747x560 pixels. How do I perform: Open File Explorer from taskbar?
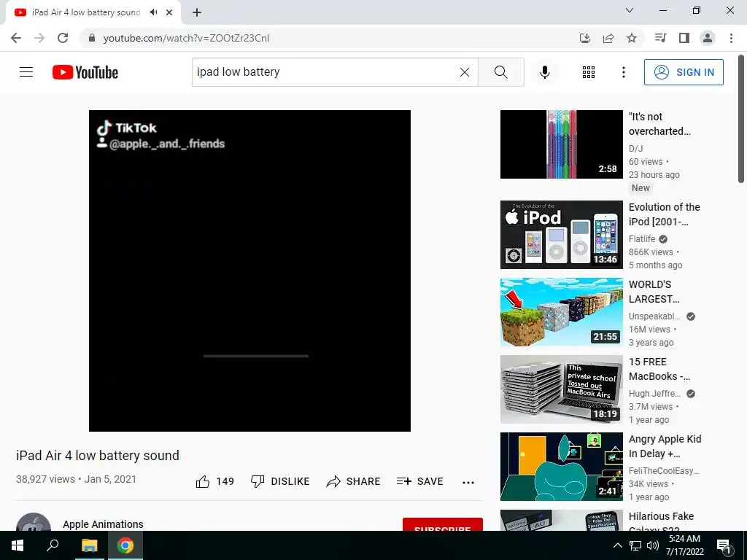(x=89, y=545)
